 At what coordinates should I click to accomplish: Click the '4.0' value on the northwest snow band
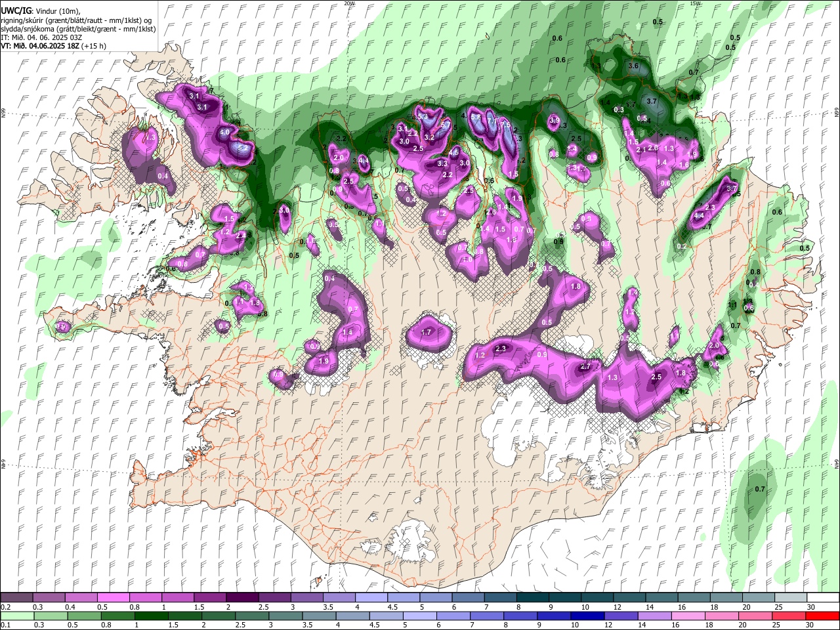pos(224,132)
